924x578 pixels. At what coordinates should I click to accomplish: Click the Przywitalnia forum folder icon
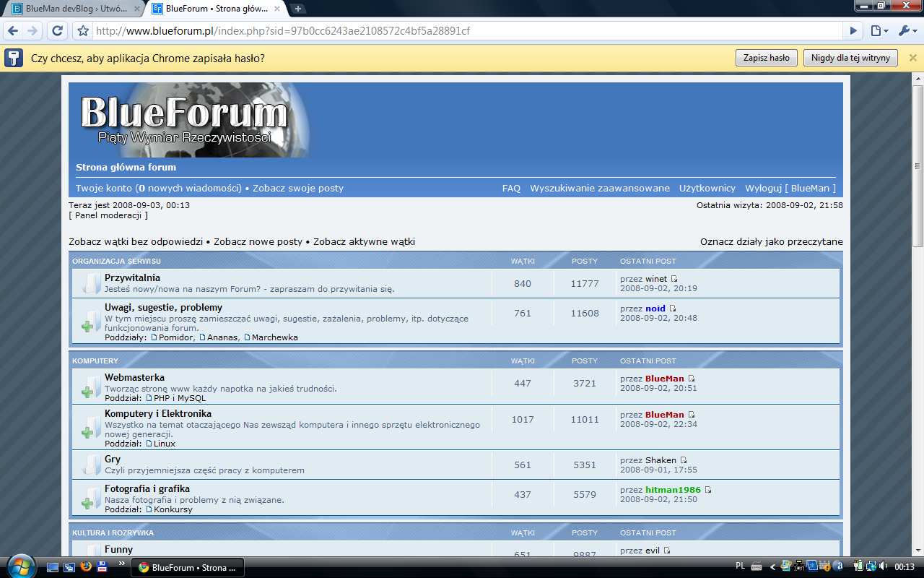pyautogui.click(x=90, y=283)
